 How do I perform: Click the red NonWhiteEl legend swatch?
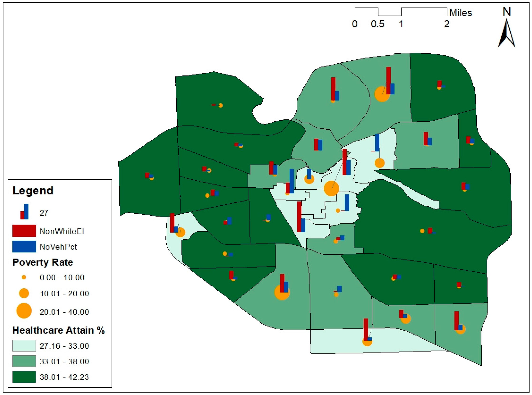point(24,231)
